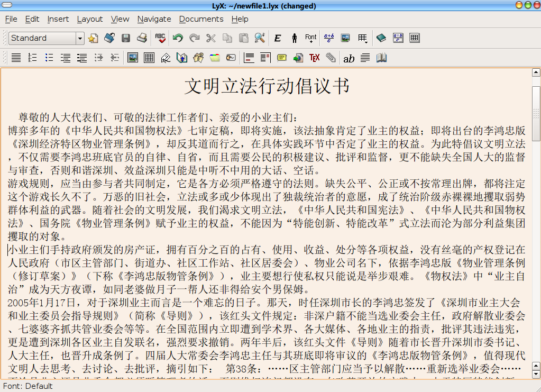Open the Layout menu

[x=90, y=20]
